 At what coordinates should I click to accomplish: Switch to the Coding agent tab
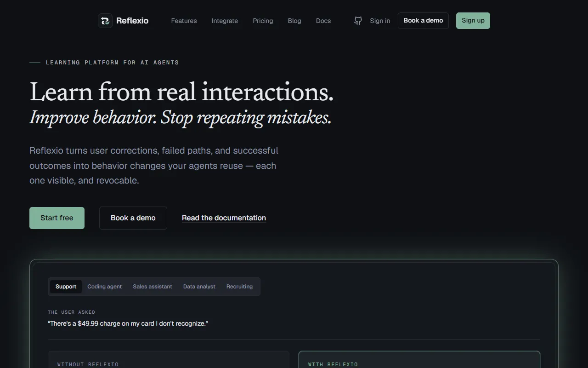[x=105, y=287]
